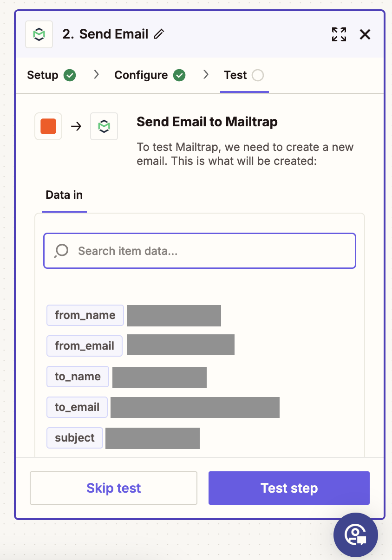Close the Send Email panel
The height and width of the screenshot is (560, 392).
(x=365, y=34)
